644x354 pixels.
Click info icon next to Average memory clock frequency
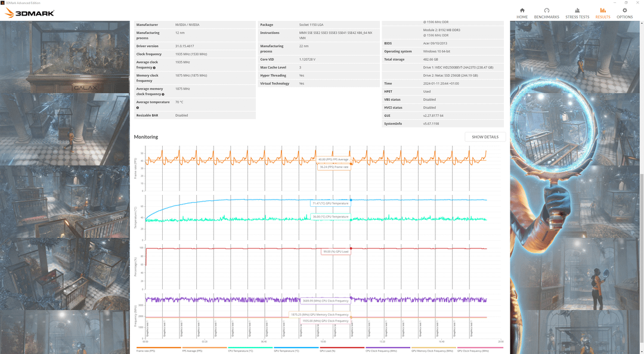[x=163, y=94]
